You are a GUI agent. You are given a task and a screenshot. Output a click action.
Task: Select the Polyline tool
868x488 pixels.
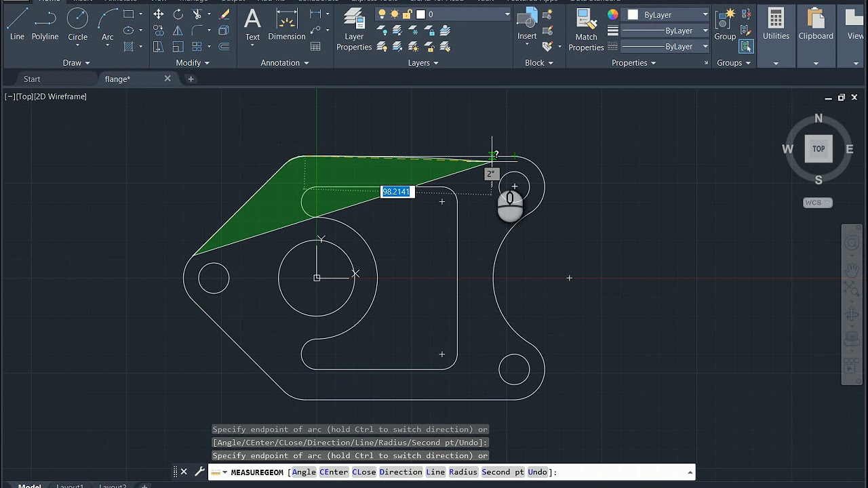[45, 24]
